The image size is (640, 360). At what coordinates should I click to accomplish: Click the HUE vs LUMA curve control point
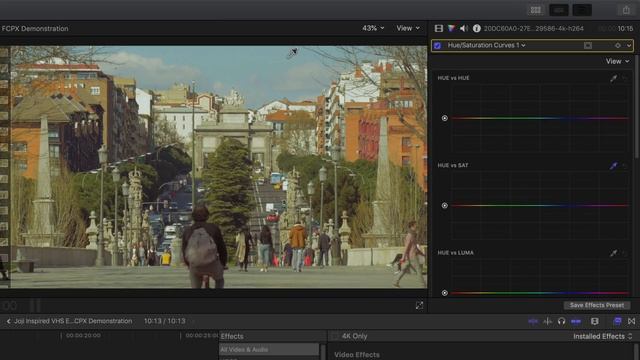coord(444,293)
